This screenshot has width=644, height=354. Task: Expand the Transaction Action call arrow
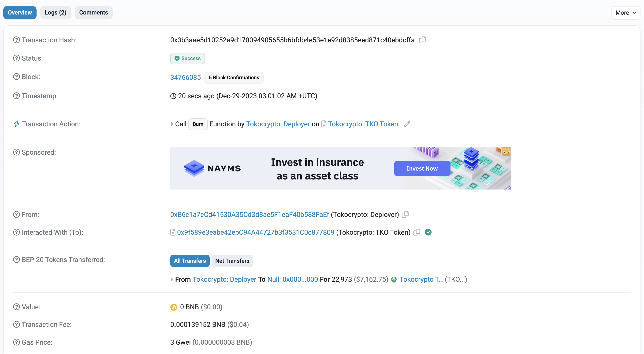172,124
